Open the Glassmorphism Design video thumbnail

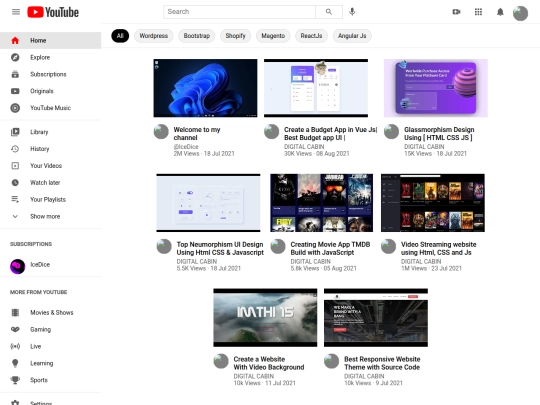pyautogui.click(x=436, y=88)
